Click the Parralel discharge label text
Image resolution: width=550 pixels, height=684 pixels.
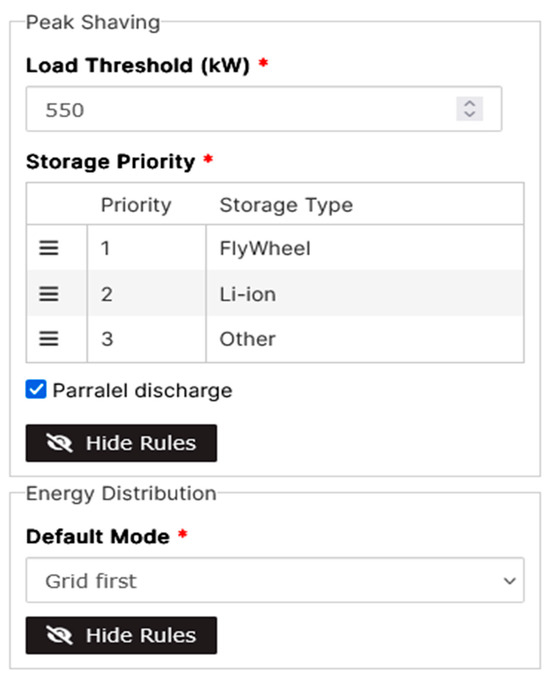[x=142, y=390]
